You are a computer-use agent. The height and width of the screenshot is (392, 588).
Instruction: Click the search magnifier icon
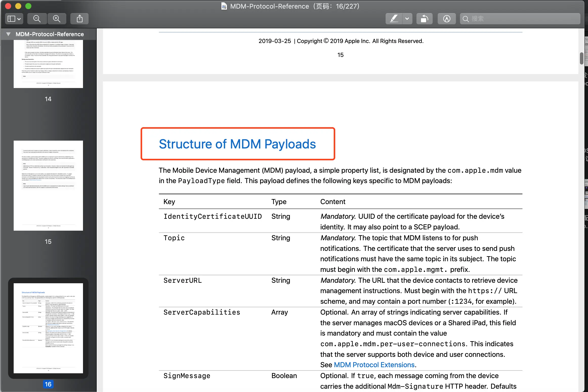pyautogui.click(x=466, y=19)
